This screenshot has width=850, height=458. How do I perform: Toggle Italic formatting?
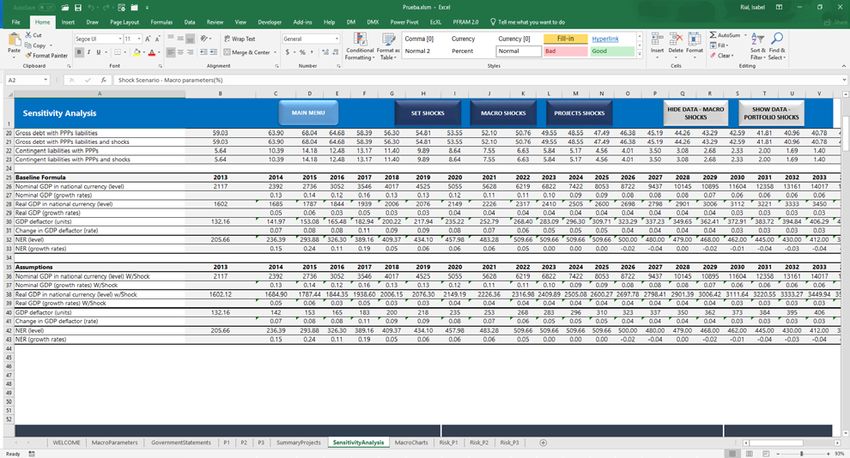point(88,53)
